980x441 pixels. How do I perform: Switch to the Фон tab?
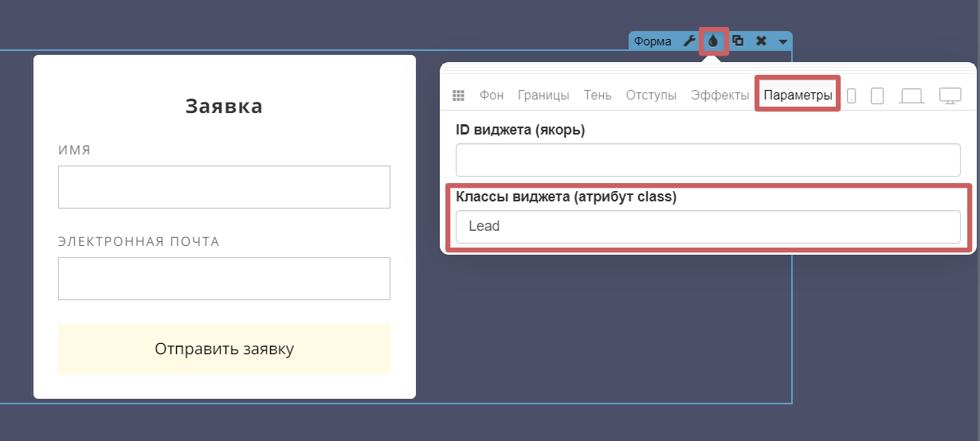[x=492, y=96]
